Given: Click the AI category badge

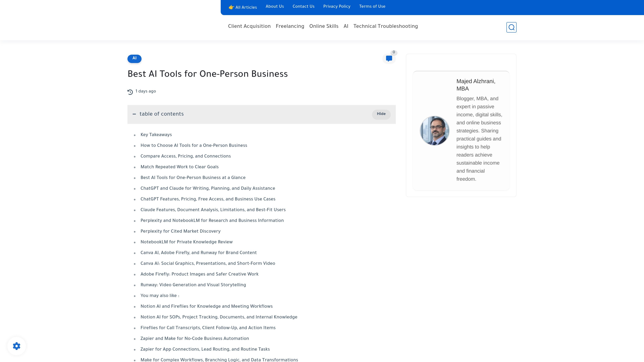Looking at the screenshot, I should pos(135,58).
